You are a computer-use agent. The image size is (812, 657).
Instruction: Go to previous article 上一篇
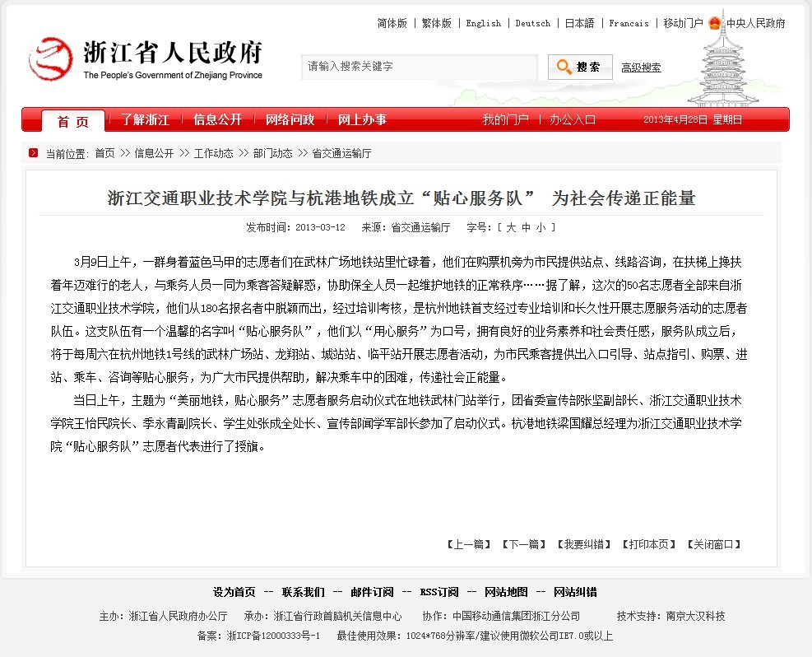pos(469,544)
